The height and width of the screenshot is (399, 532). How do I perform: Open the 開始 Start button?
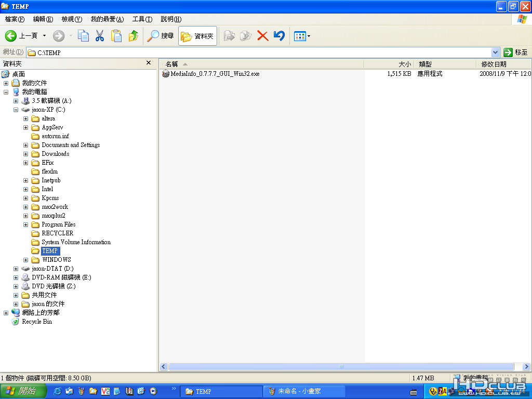(23, 391)
